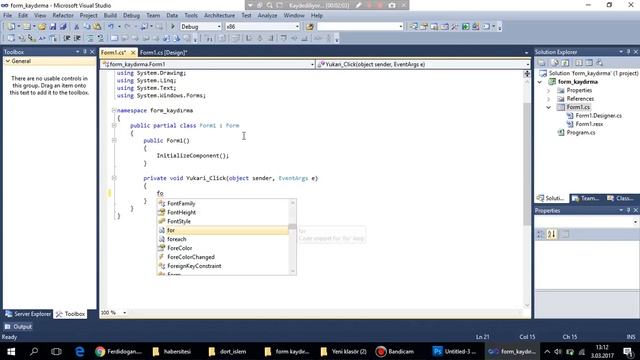Click the View Code icon in Solution Explorer

click(578, 63)
